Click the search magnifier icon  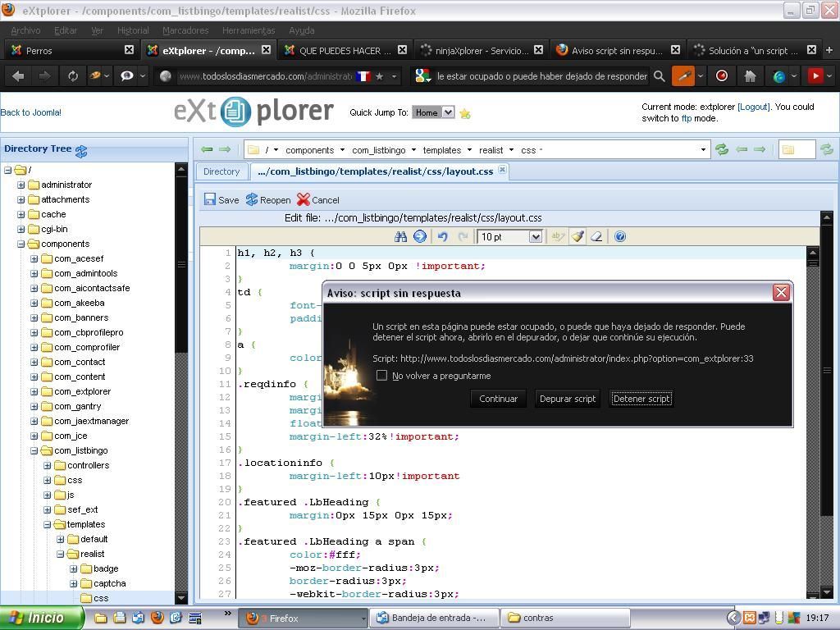coord(660,76)
